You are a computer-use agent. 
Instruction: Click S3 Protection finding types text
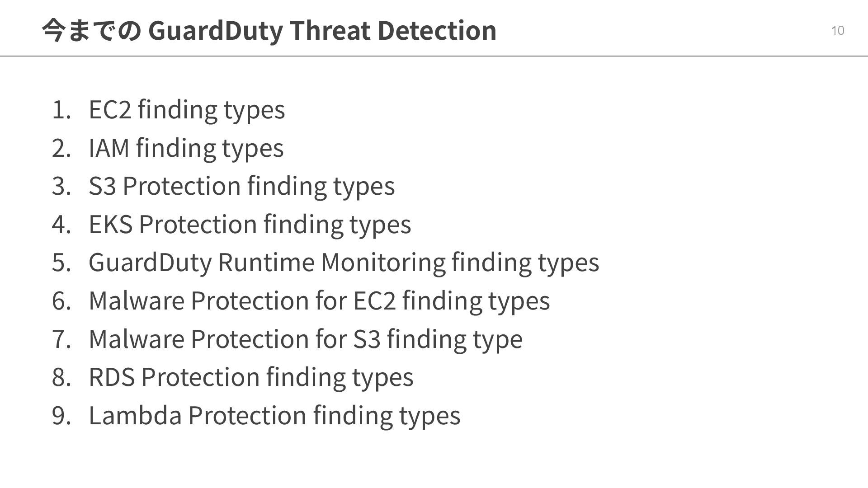(242, 186)
